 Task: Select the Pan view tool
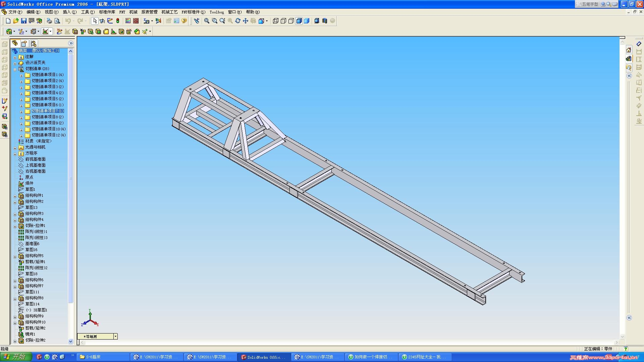[246, 21]
